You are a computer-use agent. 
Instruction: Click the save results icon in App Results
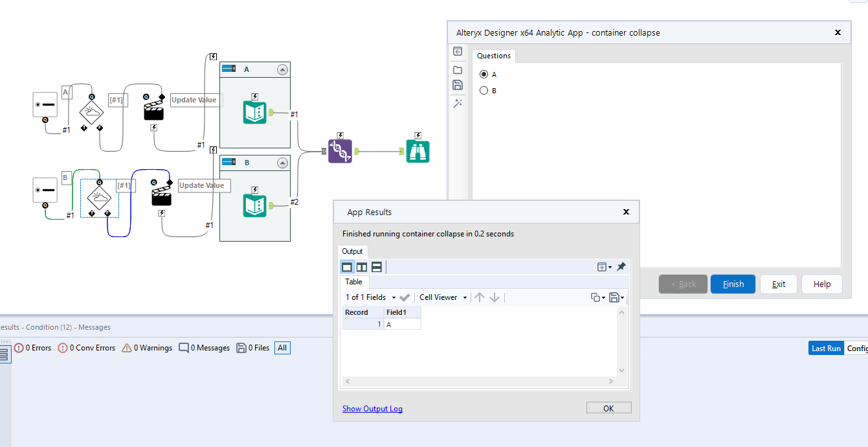pos(614,297)
